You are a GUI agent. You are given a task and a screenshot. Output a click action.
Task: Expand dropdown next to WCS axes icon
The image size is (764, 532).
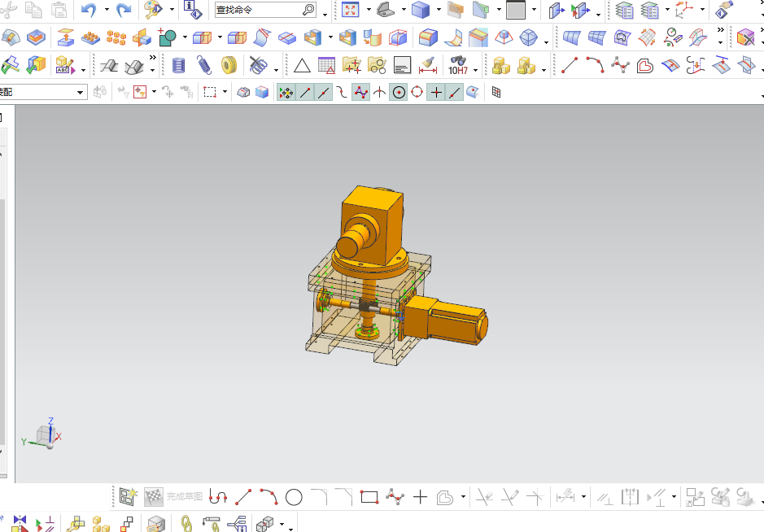pyautogui.click(x=702, y=9)
